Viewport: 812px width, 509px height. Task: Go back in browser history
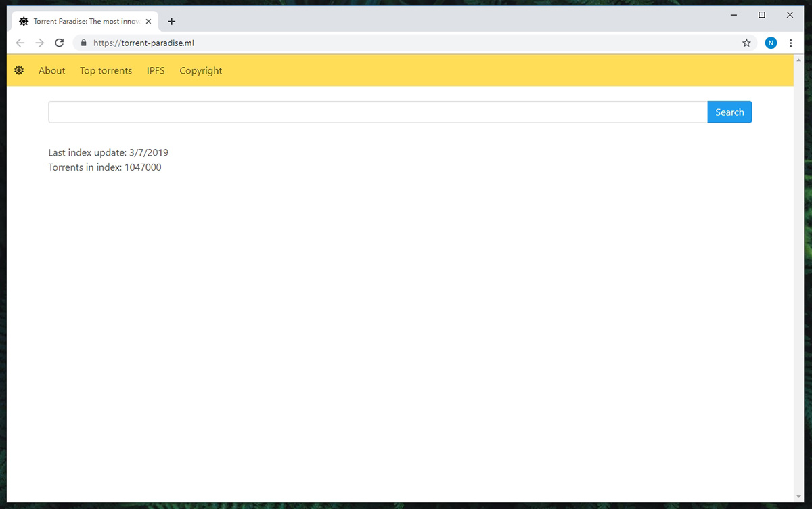(x=20, y=43)
